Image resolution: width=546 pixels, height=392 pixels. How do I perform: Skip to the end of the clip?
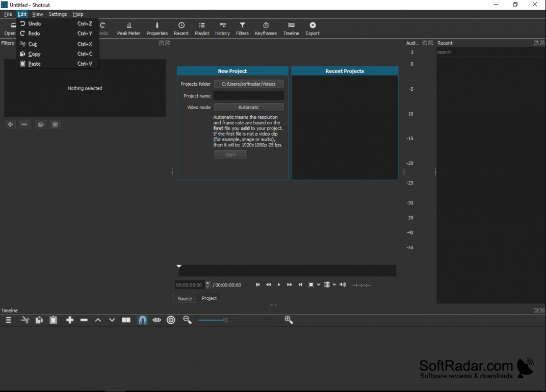point(300,285)
